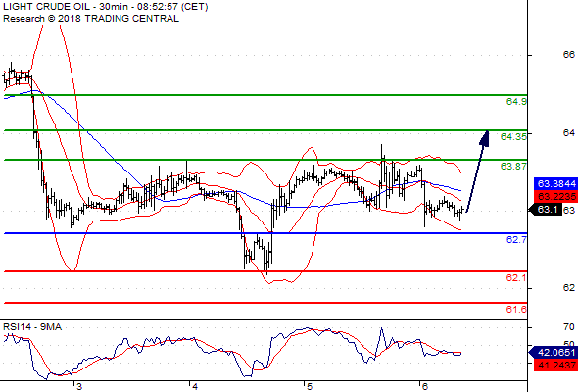Viewport: 578px width, 392px height.
Task: Select the date 5 on the time axis
Action: coord(310,386)
